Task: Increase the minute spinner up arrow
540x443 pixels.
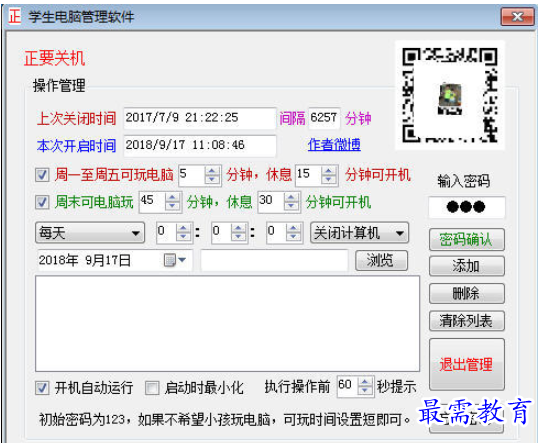Action: (x=238, y=228)
